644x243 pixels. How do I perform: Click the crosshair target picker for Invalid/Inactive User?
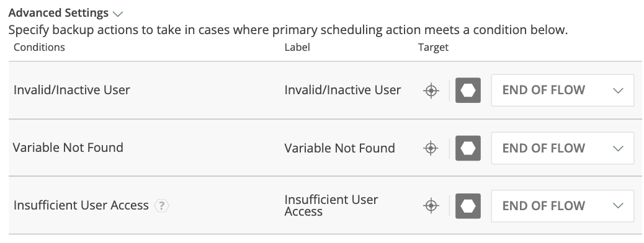pyautogui.click(x=431, y=91)
